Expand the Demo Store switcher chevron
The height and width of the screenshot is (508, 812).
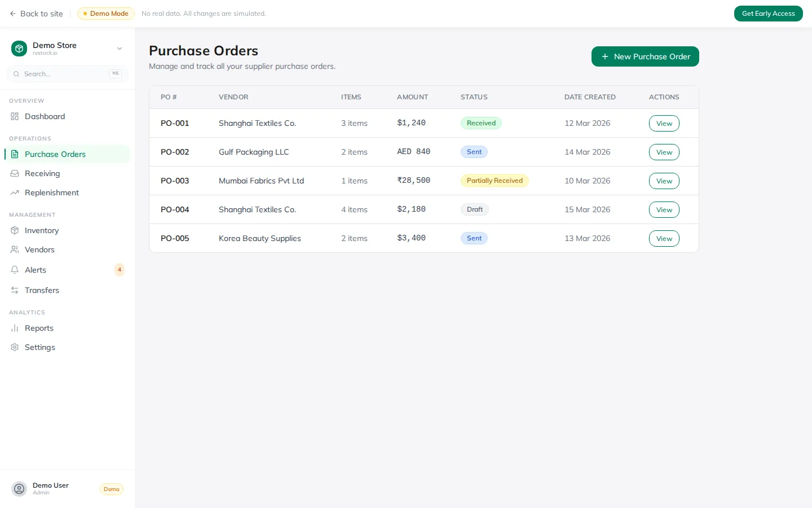click(120, 49)
